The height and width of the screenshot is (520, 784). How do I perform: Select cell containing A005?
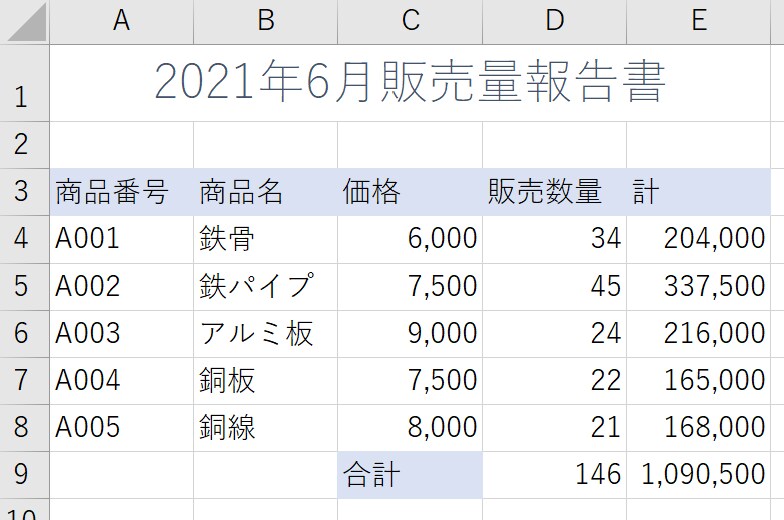pos(122,428)
